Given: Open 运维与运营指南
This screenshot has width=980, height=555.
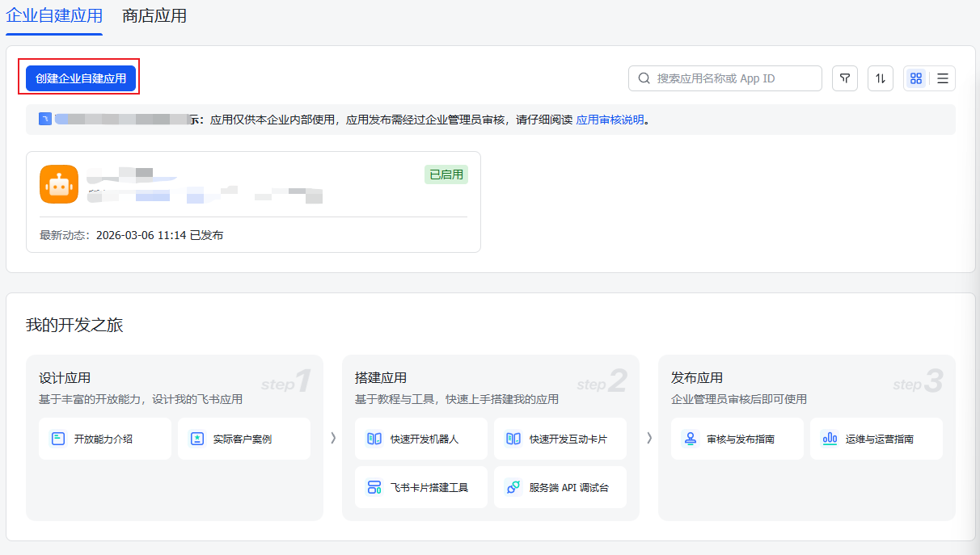Looking at the screenshot, I should (x=877, y=439).
